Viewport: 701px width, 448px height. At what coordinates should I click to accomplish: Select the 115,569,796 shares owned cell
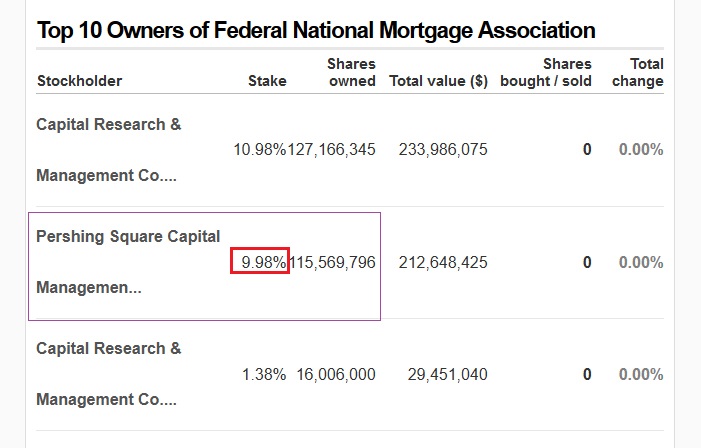click(x=333, y=263)
